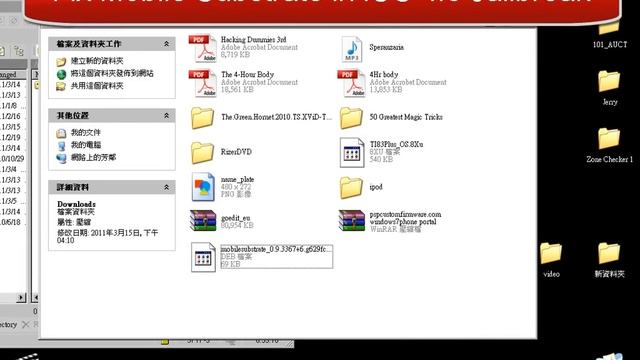The height and width of the screenshot is (360, 640).
Task: Select the gpedit_eu WinRAR archive icon
Action: click(203, 221)
